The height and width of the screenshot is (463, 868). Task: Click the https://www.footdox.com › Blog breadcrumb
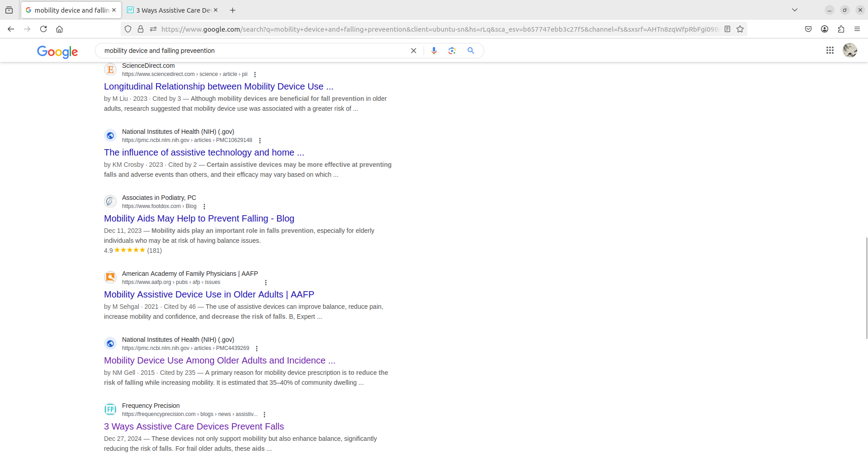click(159, 206)
